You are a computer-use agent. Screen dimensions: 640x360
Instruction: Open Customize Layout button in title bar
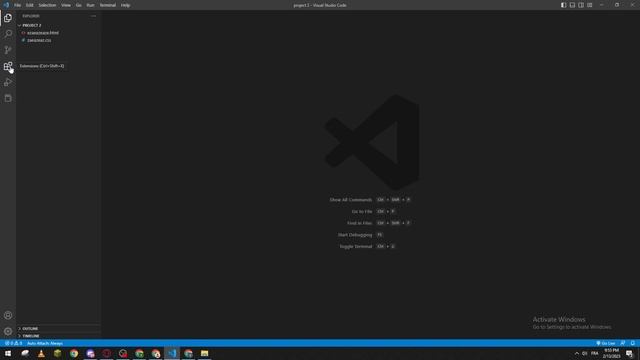point(590,5)
